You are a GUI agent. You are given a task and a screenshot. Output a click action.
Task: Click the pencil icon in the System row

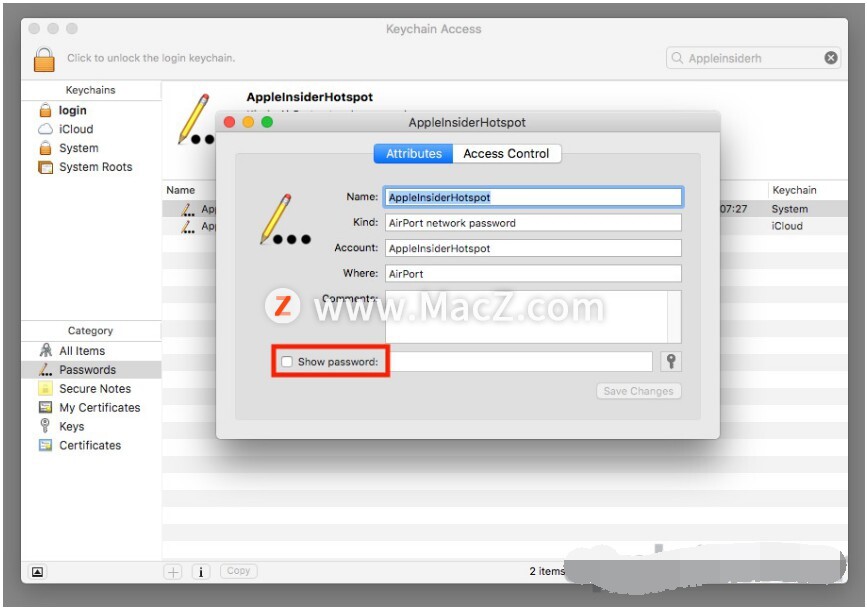tap(188, 209)
